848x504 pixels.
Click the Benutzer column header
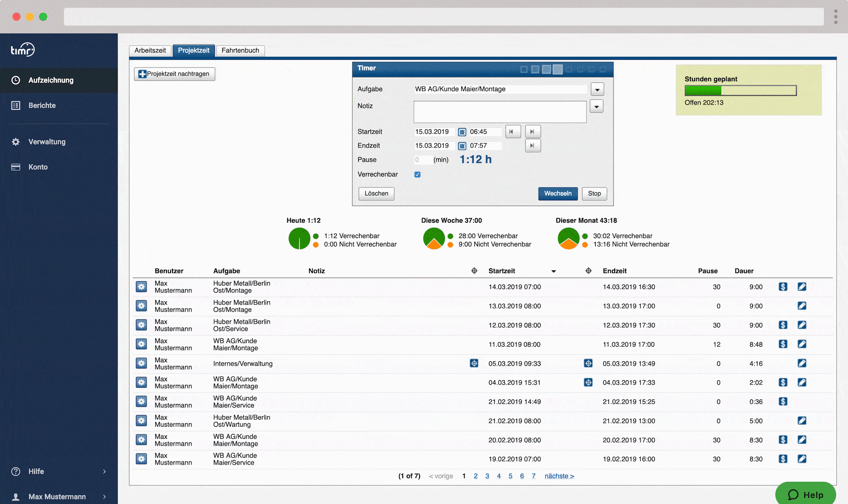[x=169, y=271]
